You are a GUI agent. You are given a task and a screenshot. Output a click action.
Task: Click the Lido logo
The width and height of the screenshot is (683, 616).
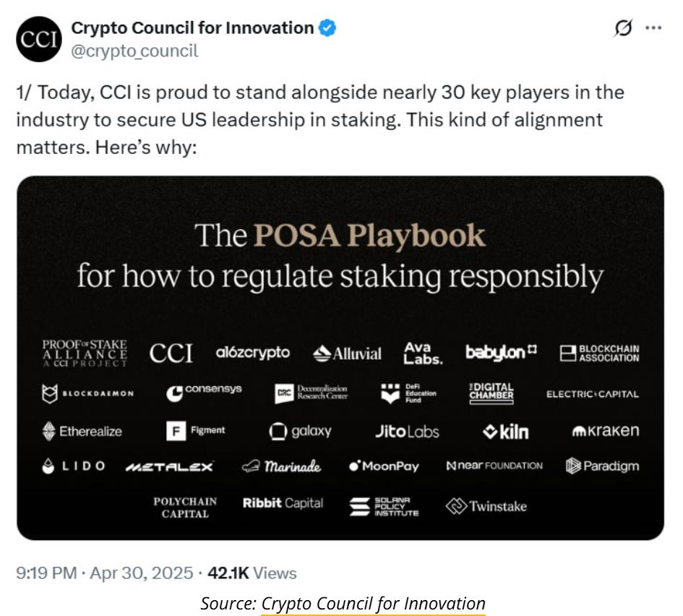74,466
